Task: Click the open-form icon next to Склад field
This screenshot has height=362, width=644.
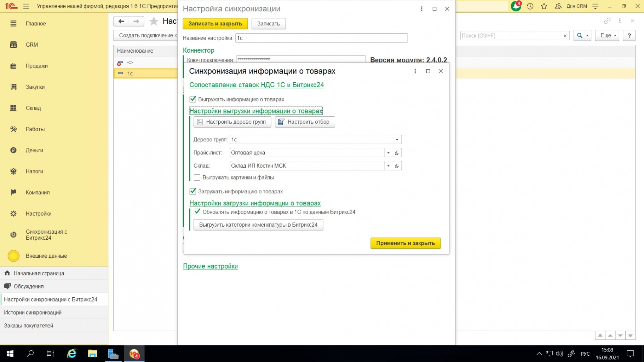Action: tap(397, 166)
